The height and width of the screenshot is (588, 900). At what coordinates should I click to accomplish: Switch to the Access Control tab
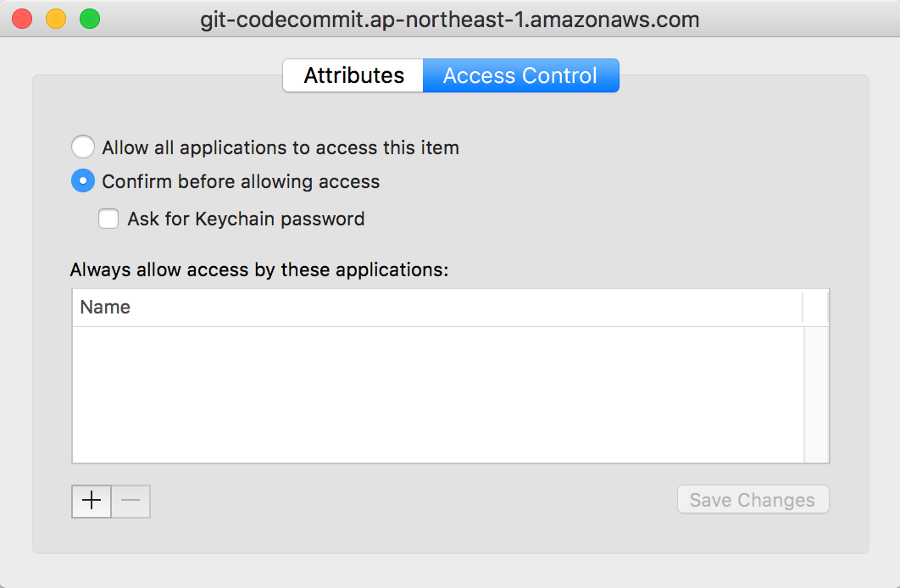point(520,75)
